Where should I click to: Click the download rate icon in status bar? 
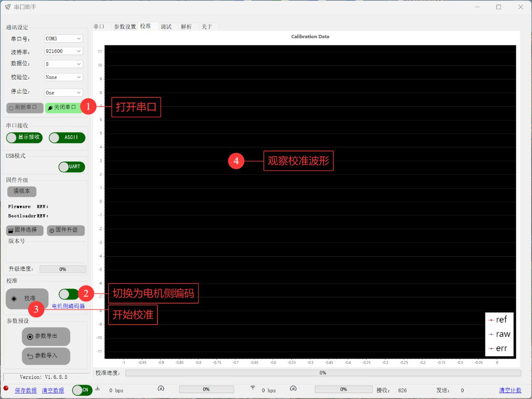(98, 388)
